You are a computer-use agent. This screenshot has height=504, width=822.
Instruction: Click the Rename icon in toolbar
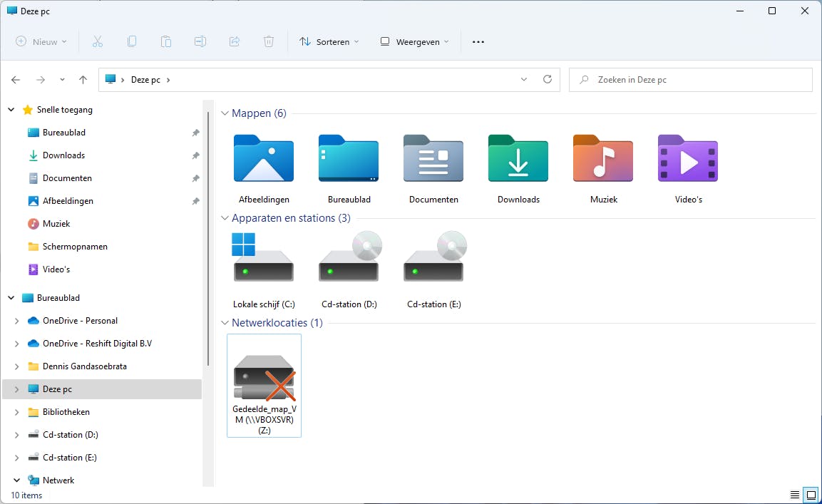coord(200,41)
